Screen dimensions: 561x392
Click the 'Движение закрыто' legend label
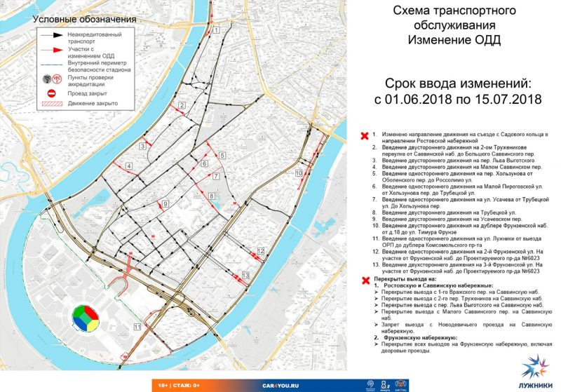(x=93, y=103)
